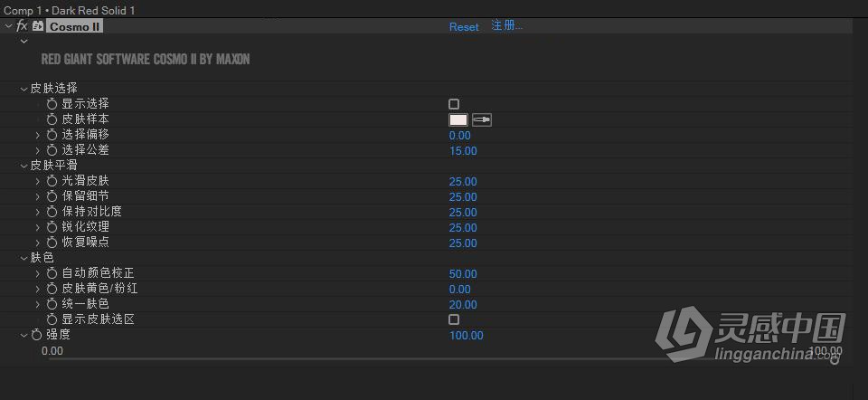The width and height of the screenshot is (868, 400).
Task: Expand the 统一肤色 property
Action: [38, 304]
